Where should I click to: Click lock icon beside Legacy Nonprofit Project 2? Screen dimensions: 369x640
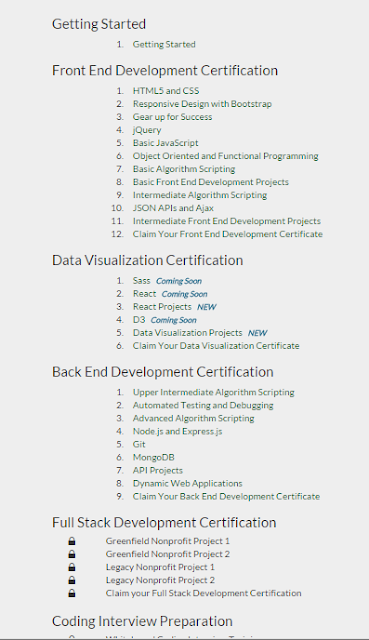72,580
